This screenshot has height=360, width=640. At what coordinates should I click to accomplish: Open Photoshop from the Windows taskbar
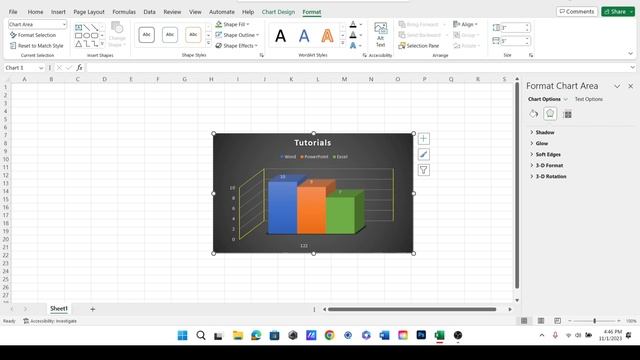421,335
